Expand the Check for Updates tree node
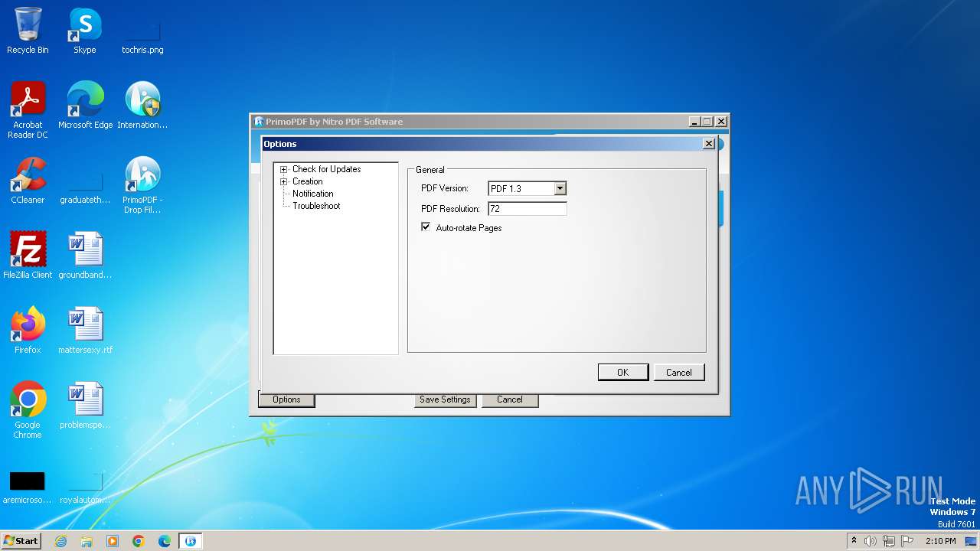The width and height of the screenshot is (980, 551). coord(283,169)
